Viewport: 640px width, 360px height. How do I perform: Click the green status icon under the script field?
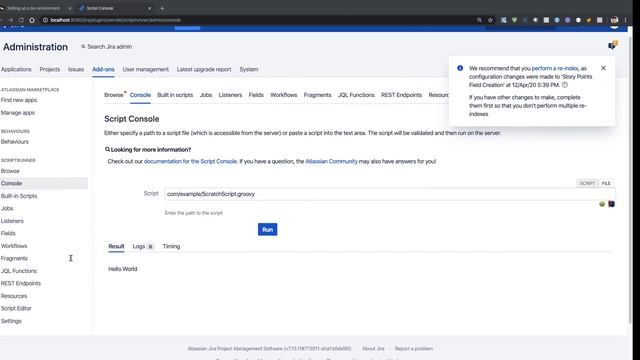point(602,204)
